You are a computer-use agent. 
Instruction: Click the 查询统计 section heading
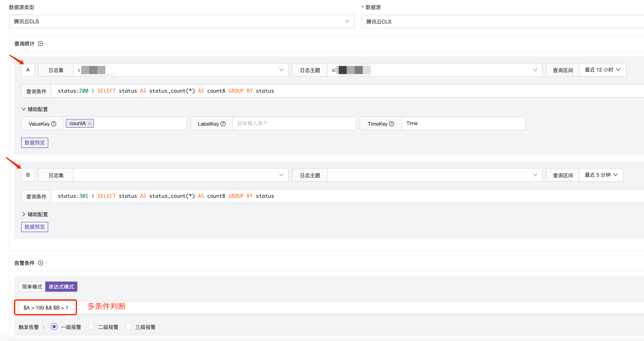(x=24, y=44)
